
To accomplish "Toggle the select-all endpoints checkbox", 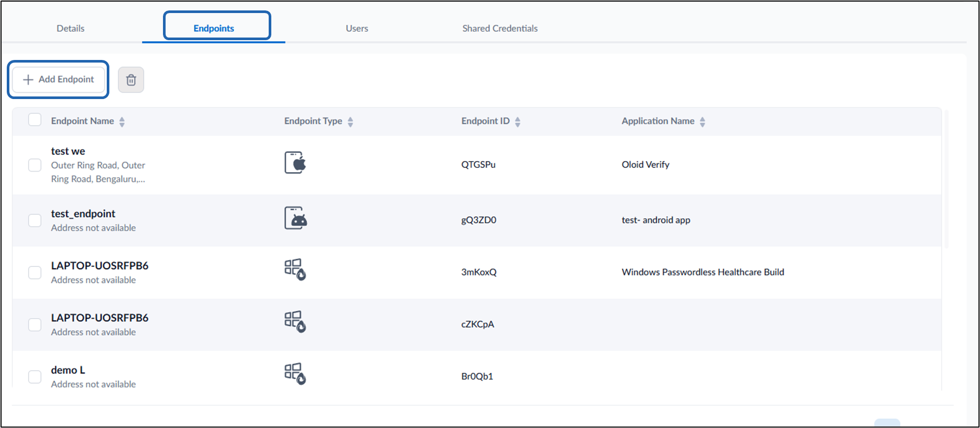I will [x=35, y=120].
